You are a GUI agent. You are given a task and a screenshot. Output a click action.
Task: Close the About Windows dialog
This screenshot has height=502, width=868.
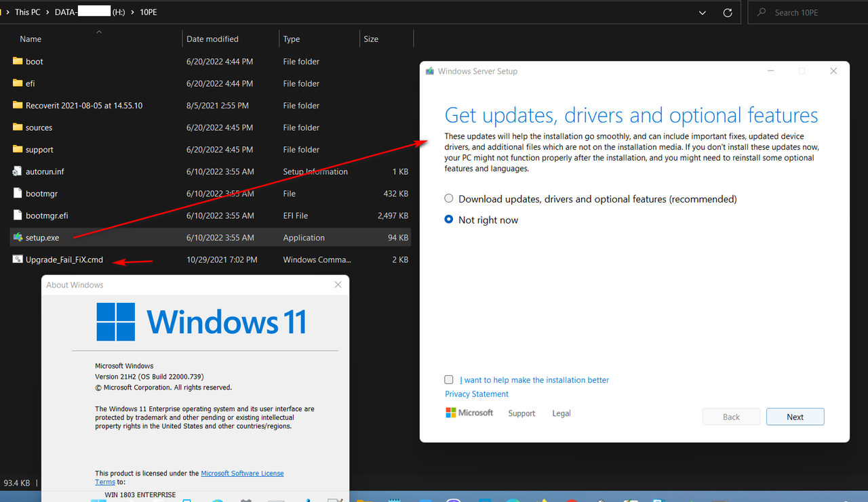tap(338, 285)
